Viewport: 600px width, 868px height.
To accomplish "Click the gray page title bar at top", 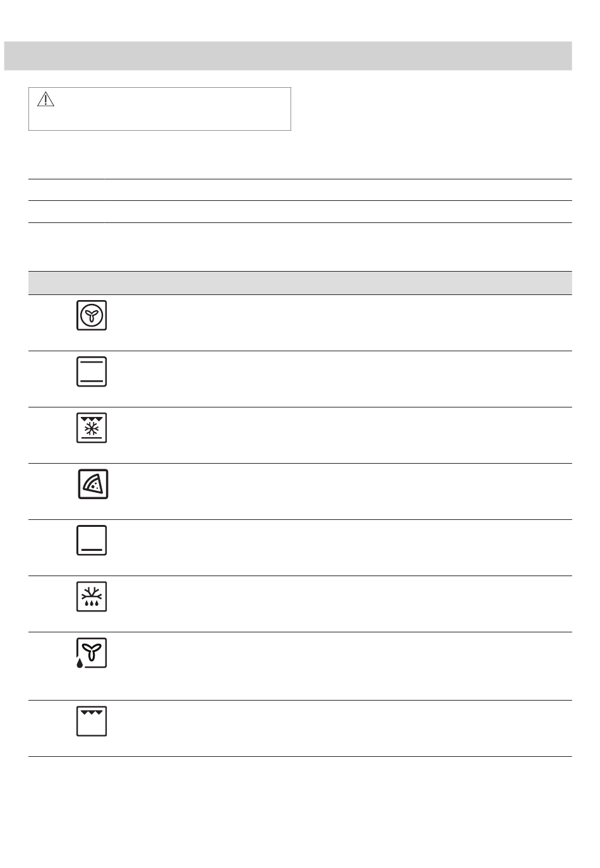I will point(288,56).
